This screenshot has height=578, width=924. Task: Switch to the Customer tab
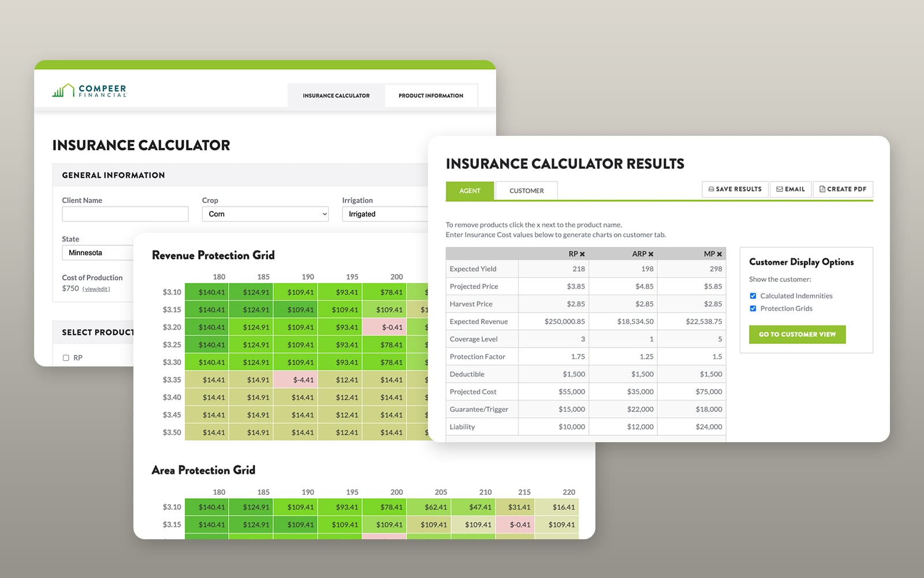pos(527,191)
